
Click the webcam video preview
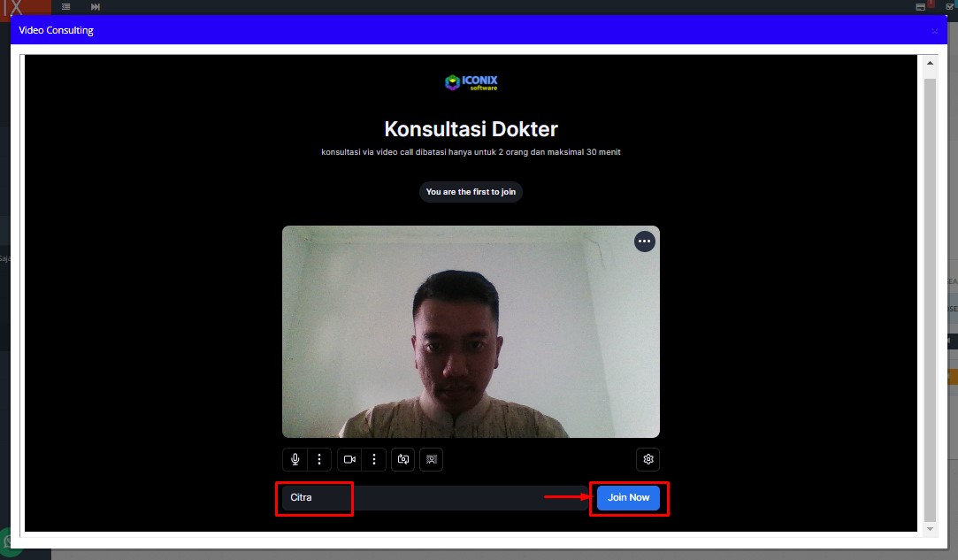471,332
